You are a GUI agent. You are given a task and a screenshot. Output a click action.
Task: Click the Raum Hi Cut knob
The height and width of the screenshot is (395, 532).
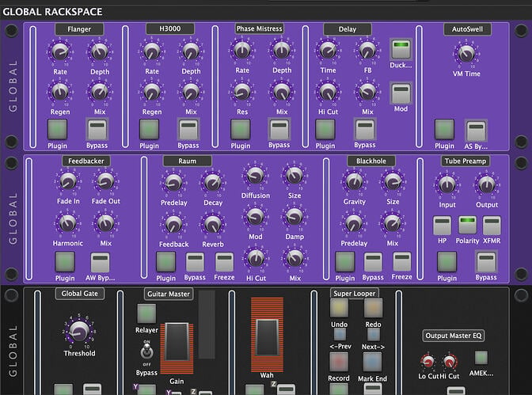tap(256, 259)
